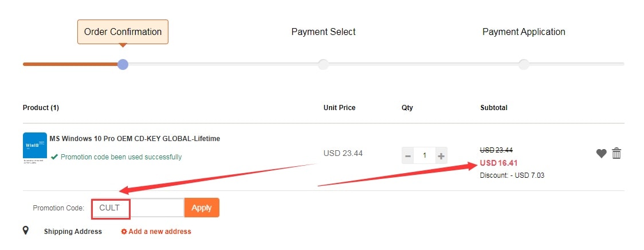Decrease quantity with the minus button
This screenshot has height=250, width=644.
point(408,155)
